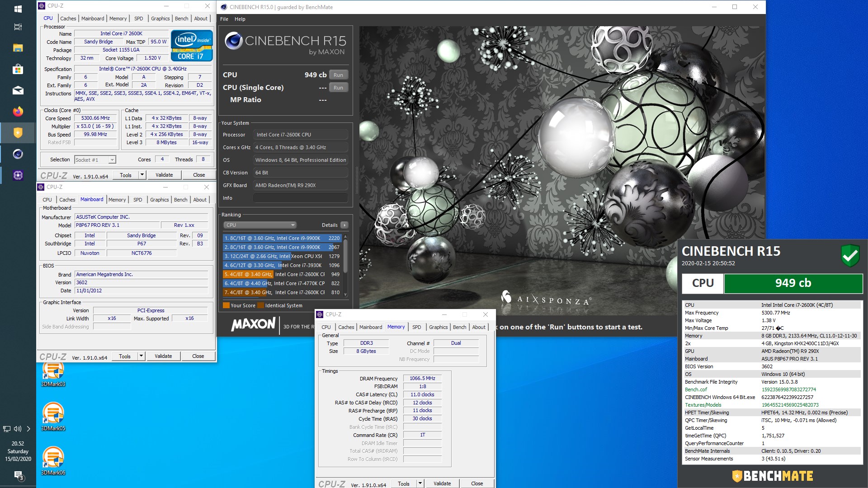
Task: Expand Tools arrow in Memory CPU-Z window
Action: pos(420,483)
